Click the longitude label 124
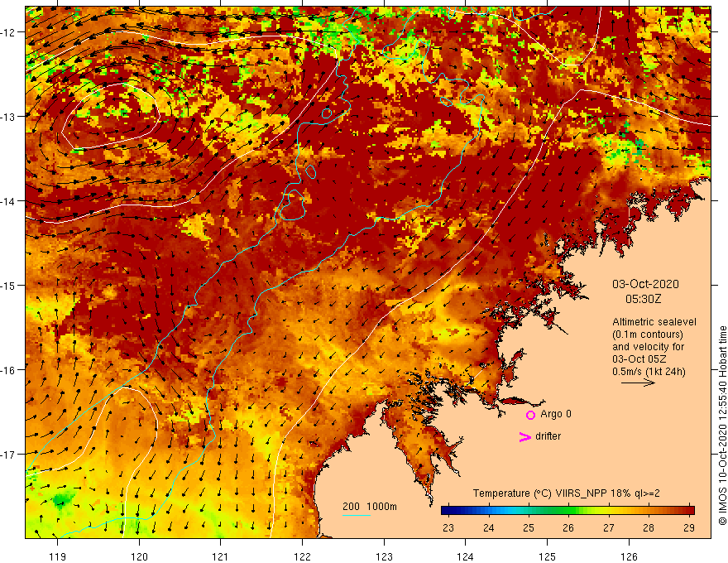The width and height of the screenshot is (728, 563). tap(466, 556)
